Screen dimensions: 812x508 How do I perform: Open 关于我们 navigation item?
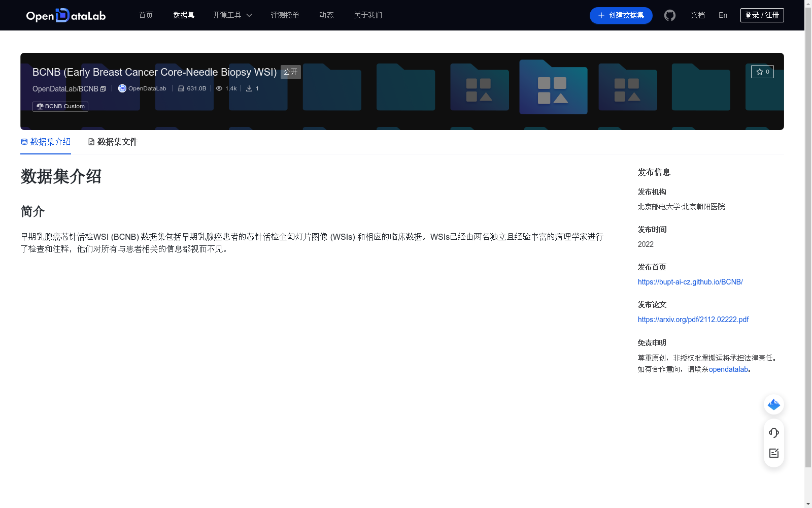click(368, 15)
